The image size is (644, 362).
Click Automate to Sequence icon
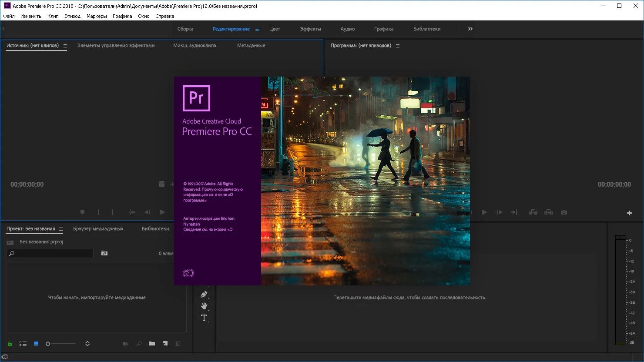(x=126, y=344)
